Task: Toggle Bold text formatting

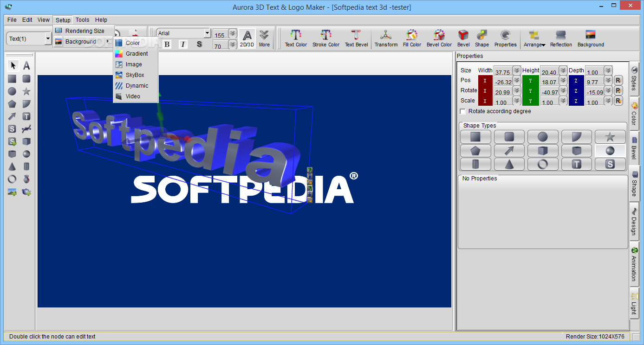Action: click(167, 44)
